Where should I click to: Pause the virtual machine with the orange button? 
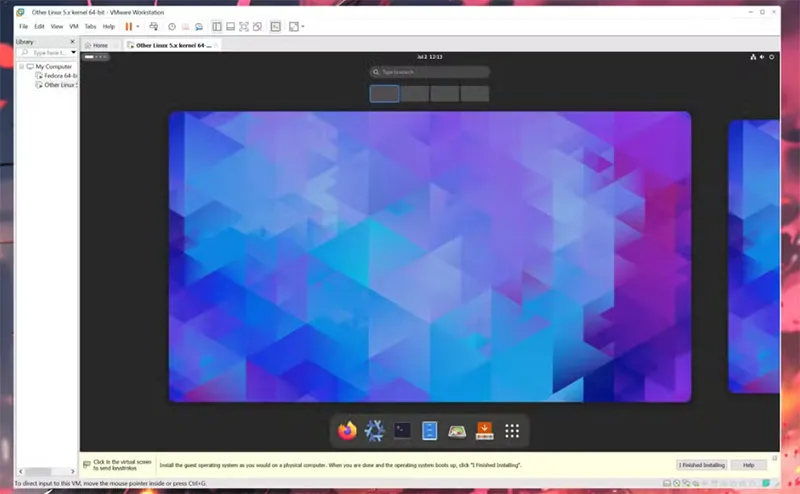click(x=129, y=27)
